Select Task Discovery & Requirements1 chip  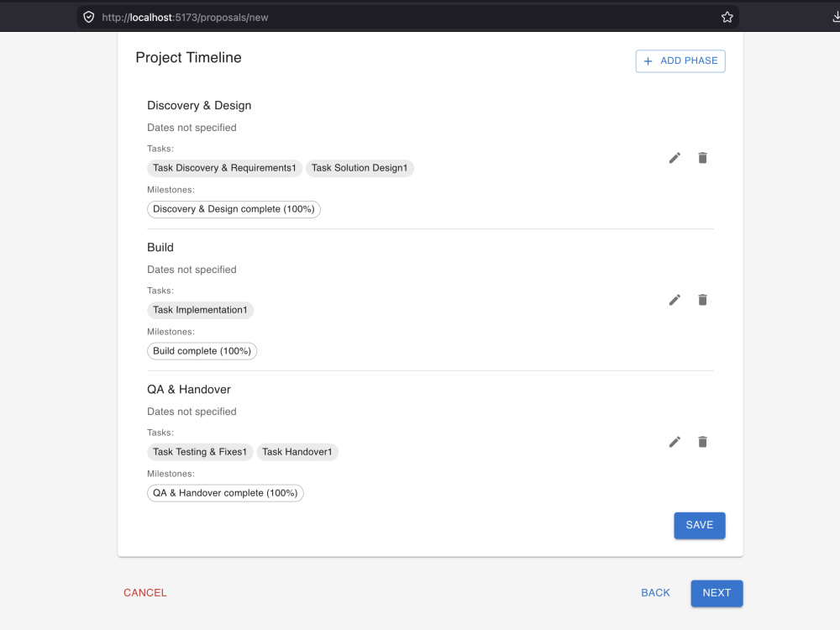pos(224,168)
